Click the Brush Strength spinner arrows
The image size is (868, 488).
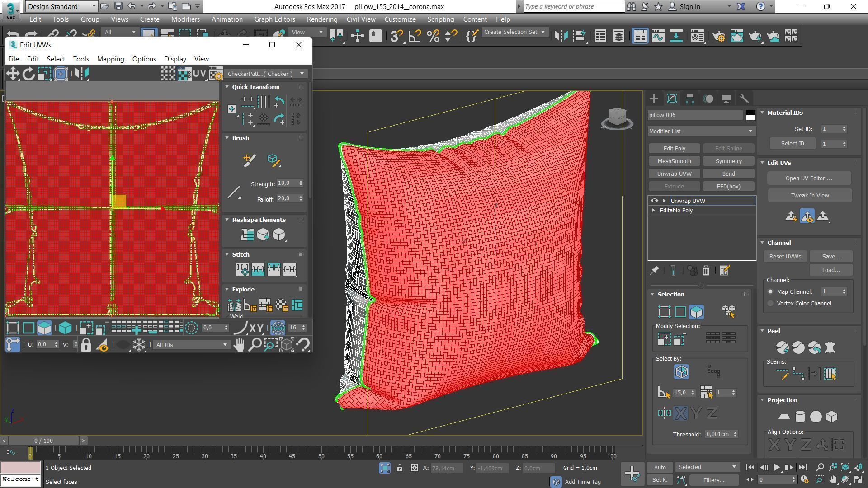(x=301, y=183)
